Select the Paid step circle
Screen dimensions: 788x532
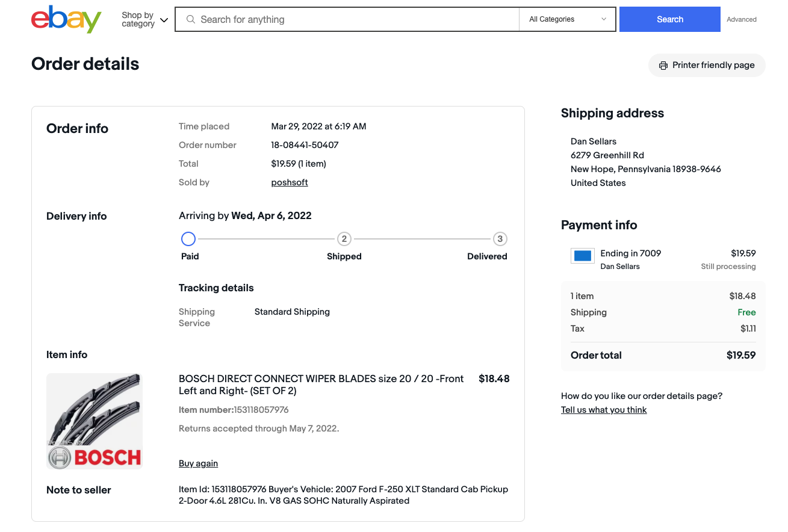point(188,239)
